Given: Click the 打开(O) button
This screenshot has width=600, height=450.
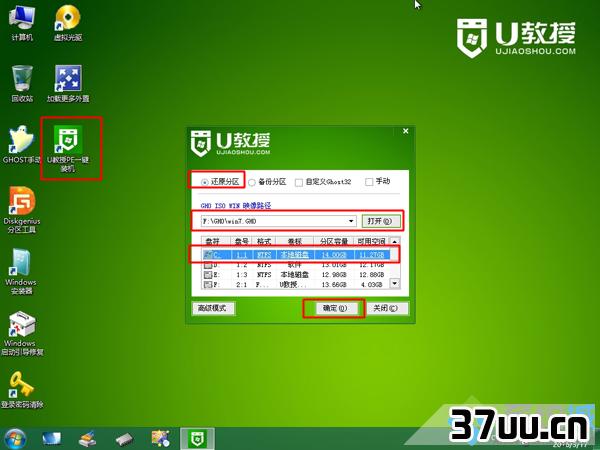Looking at the screenshot, I should click(380, 221).
